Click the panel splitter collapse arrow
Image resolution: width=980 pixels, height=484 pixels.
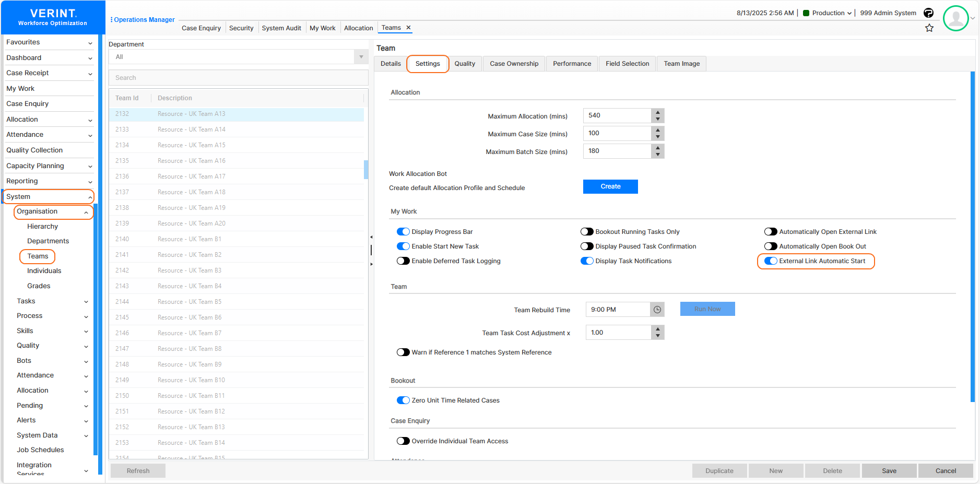pyautogui.click(x=371, y=237)
